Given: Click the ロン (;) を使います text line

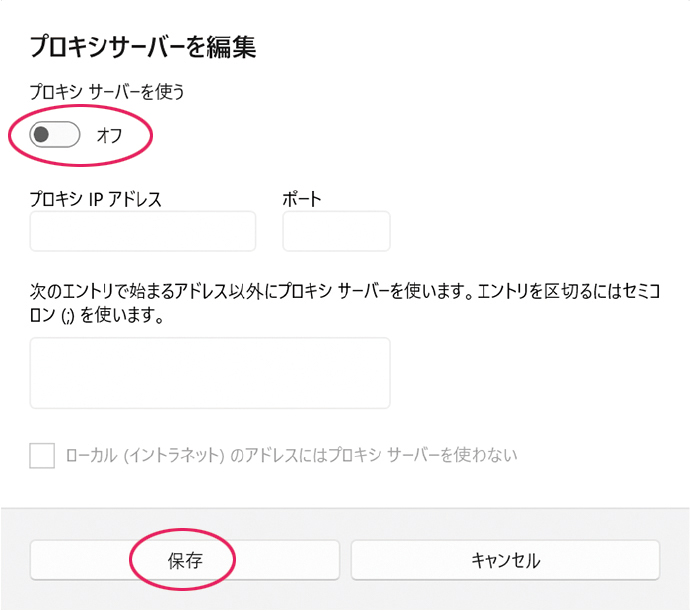Looking at the screenshot, I should coord(96,315).
